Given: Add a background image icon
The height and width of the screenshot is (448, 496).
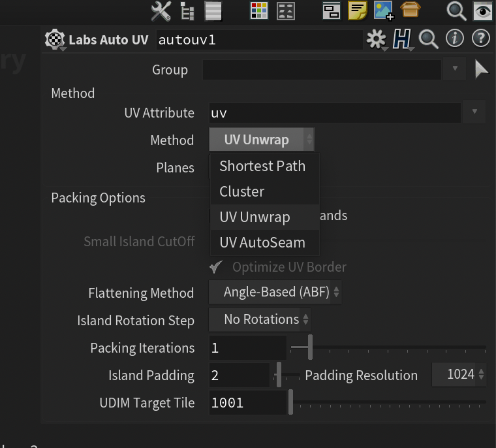Looking at the screenshot, I should pos(384,10).
